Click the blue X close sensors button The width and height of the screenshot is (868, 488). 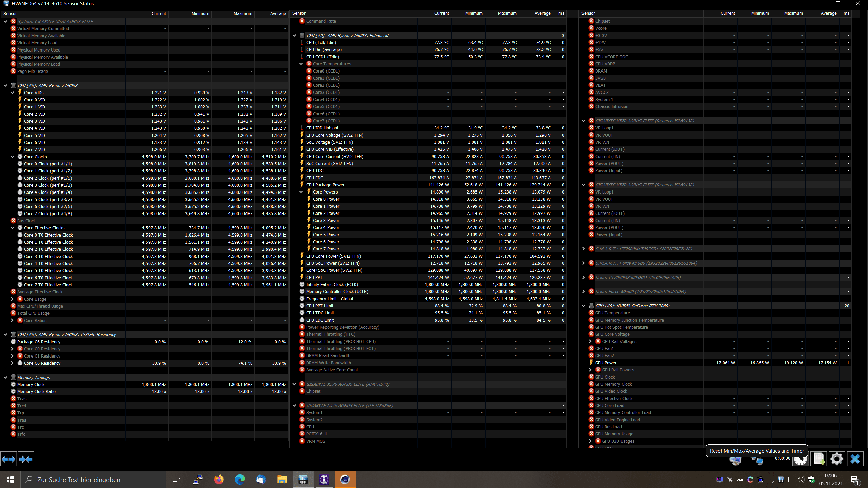coord(855,459)
